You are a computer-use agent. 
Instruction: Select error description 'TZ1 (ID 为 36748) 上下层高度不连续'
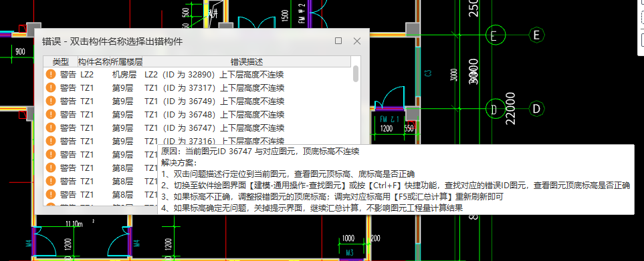(x=214, y=114)
